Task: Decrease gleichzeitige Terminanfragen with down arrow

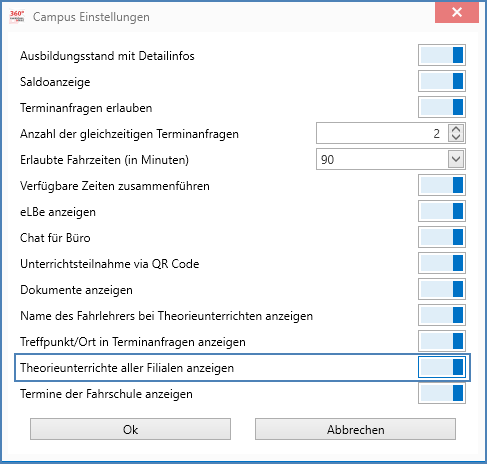Action: click(456, 137)
